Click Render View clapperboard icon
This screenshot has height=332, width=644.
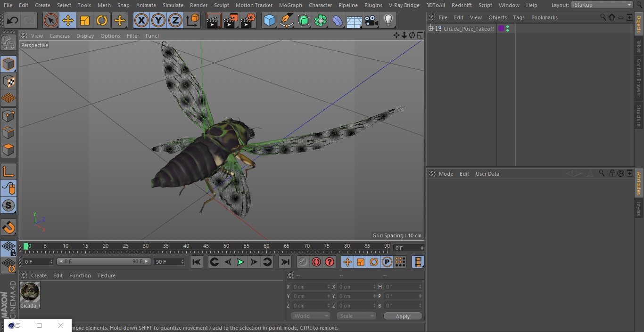tap(214, 20)
